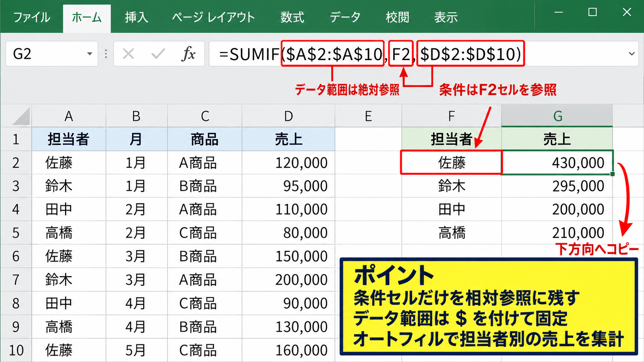The height and width of the screenshot is (362, 644).
Task: Open the Name Box dropdown arrow
Action: 90,54
